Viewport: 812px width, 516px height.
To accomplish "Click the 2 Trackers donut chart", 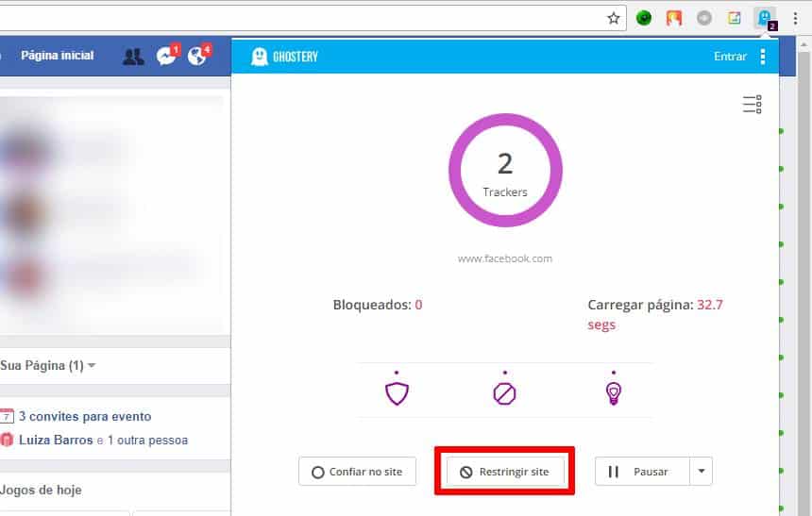I will pos(505,171).
